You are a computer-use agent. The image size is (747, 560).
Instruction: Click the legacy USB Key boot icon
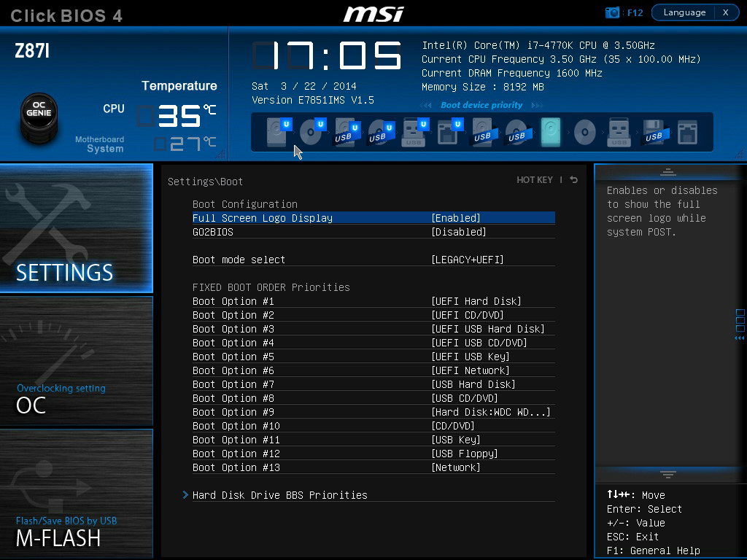pos(619,132)
